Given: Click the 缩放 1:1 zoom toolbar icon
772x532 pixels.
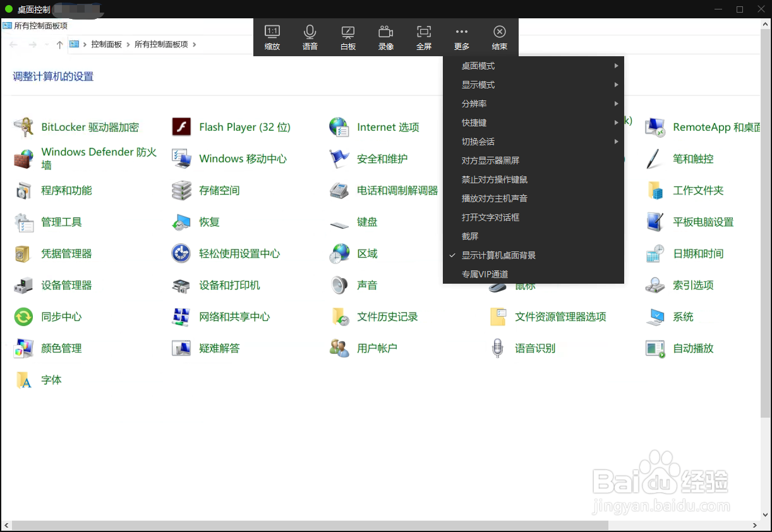Looking at the screenshot, I should 272,32.
